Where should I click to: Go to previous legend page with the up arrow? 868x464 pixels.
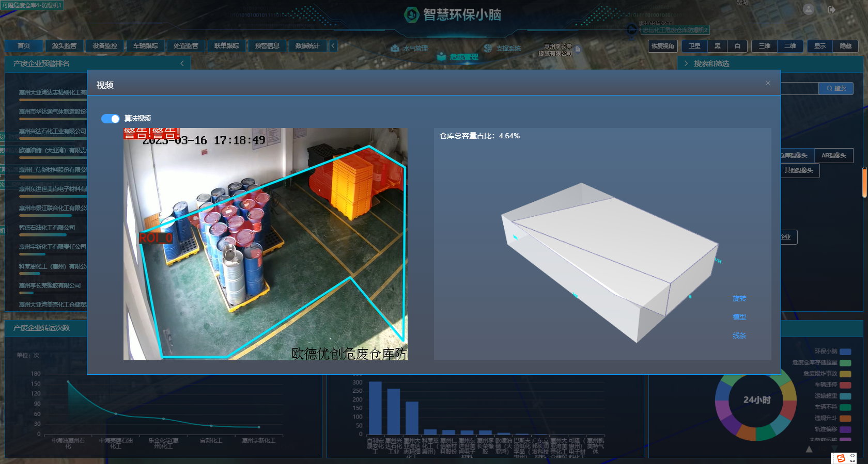coord(809,450)
